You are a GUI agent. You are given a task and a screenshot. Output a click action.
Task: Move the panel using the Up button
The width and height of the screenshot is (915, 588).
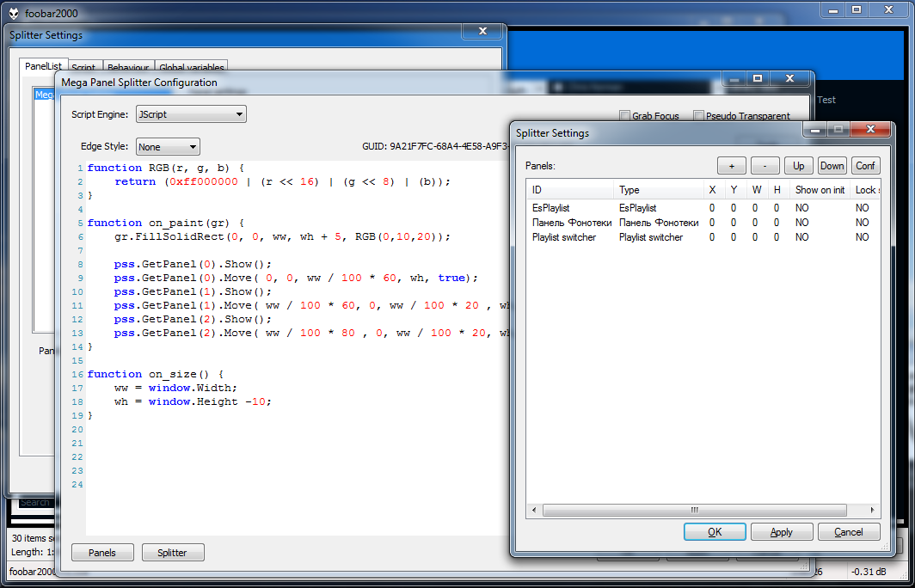(x=798, y=166)
